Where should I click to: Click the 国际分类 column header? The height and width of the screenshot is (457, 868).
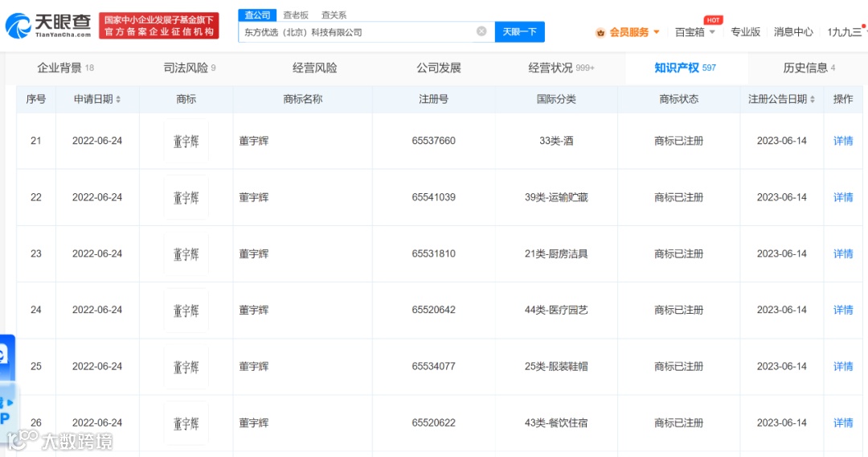(556, 99)
